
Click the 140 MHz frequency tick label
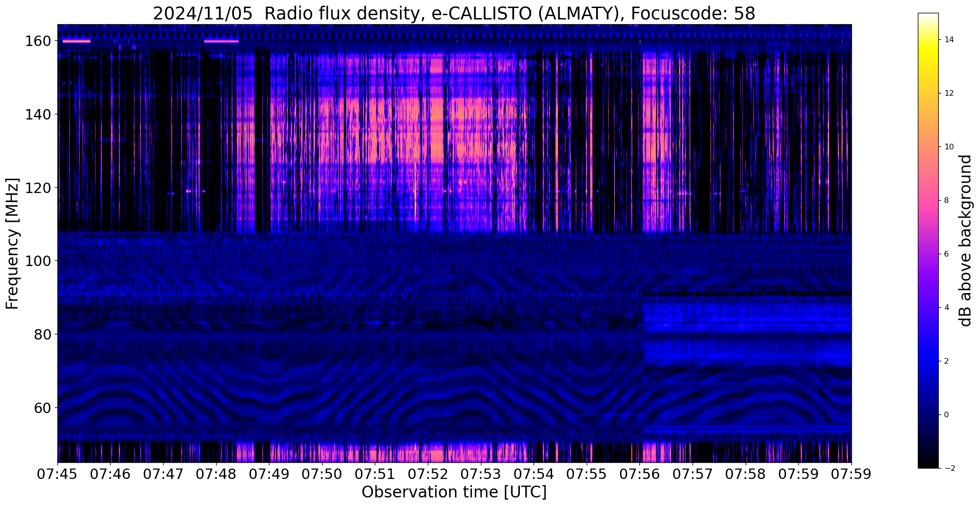[x=39, y=114]
